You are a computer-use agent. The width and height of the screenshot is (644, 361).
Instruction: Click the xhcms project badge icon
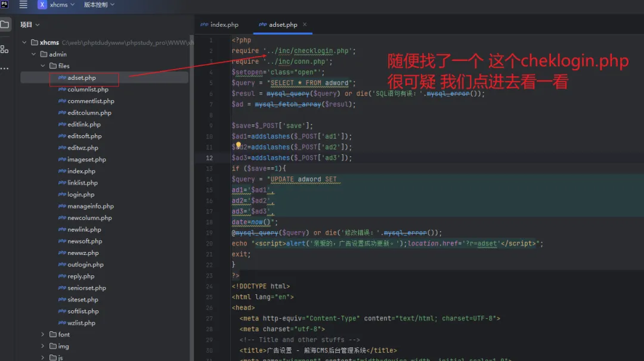click(42, 5)
